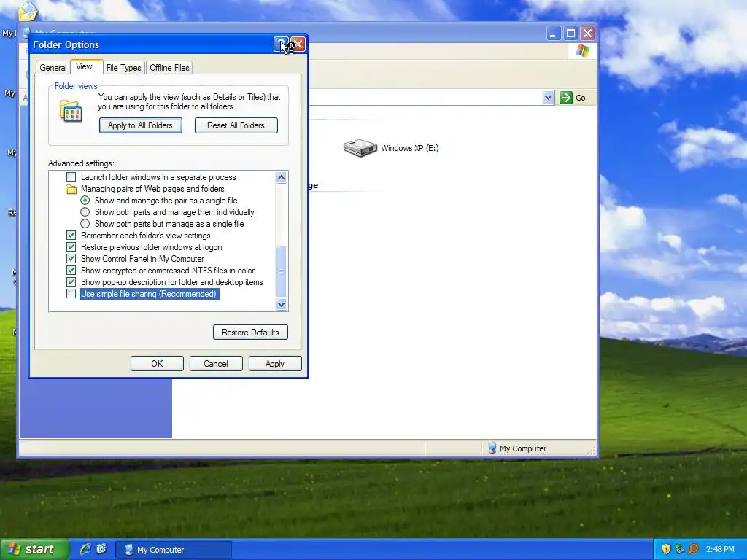Click the Go arrow button in My Computer

coord(565,98)
